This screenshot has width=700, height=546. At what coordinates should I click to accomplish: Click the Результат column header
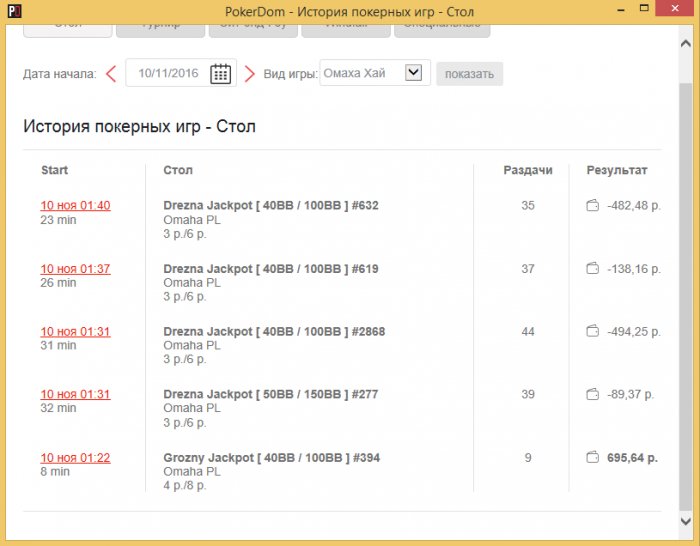click(x=617, y=170)
